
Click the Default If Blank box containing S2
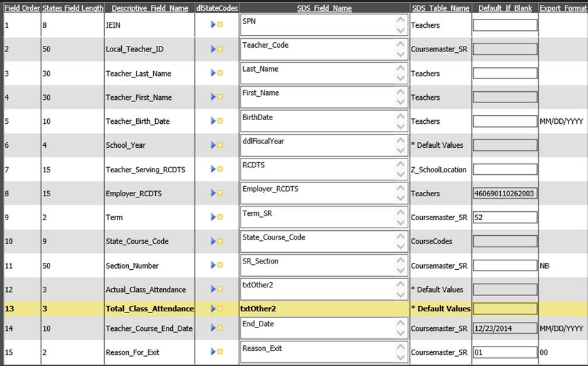505,218
